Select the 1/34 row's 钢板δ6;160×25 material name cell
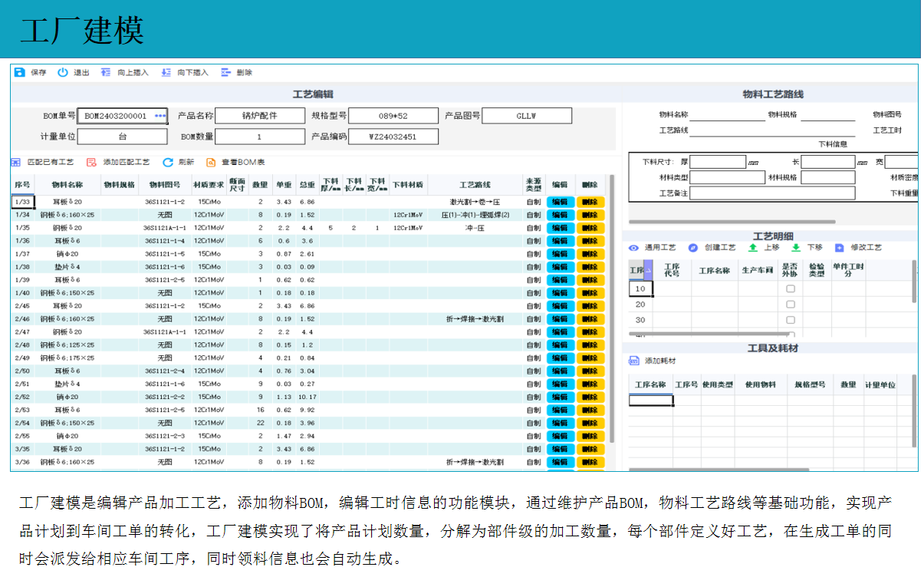This screenshot has height=577, width=924. coord(67,215)
